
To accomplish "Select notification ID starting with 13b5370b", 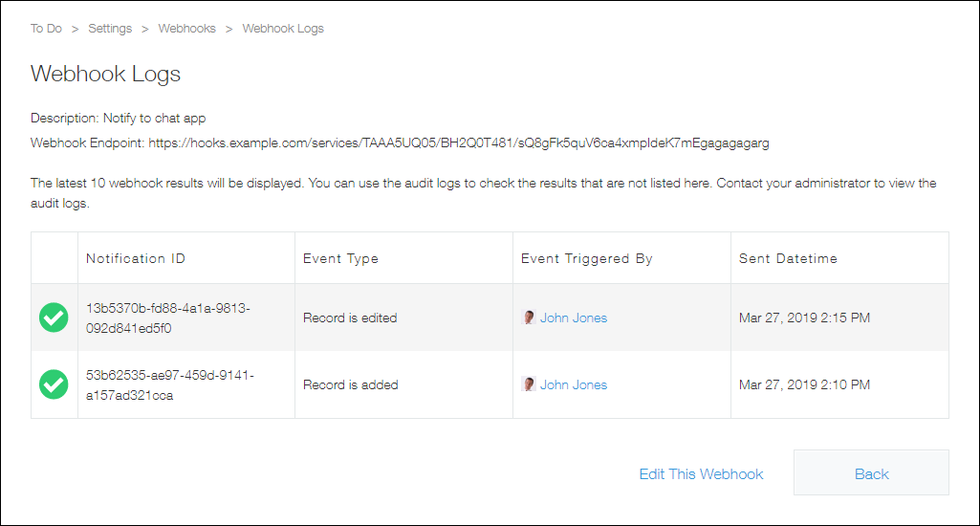I will pyautogui.click(x=169, y=318).
